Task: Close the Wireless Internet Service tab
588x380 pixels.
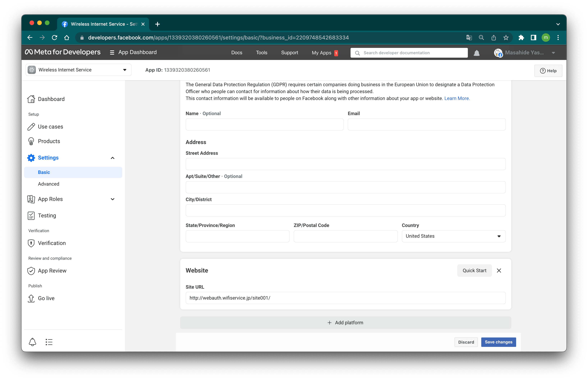Action: (x=143, y=24)
